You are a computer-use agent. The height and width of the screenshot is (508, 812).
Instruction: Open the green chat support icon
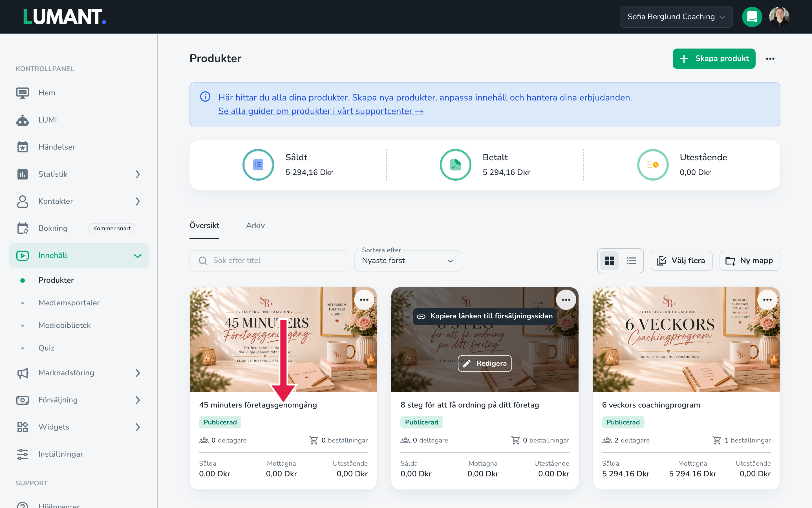[752, 17]
